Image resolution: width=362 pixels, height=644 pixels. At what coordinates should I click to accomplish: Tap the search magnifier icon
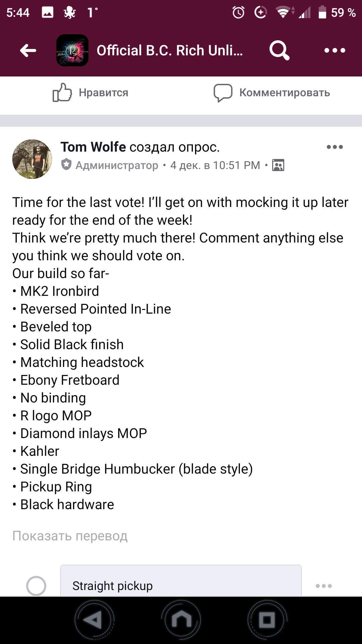tap(279, 50)
